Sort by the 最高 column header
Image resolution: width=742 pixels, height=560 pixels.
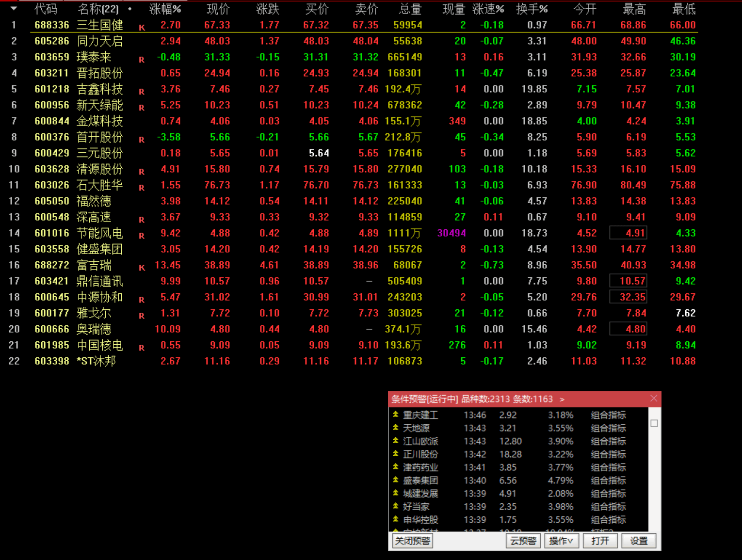[634, 9]
